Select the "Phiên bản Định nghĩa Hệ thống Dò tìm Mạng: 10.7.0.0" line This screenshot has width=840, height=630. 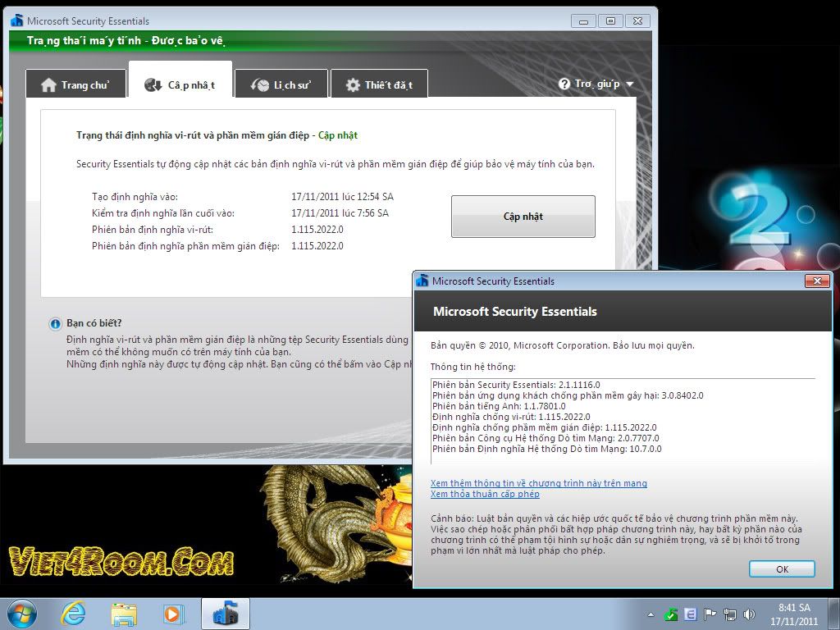[x=547, y=449]
